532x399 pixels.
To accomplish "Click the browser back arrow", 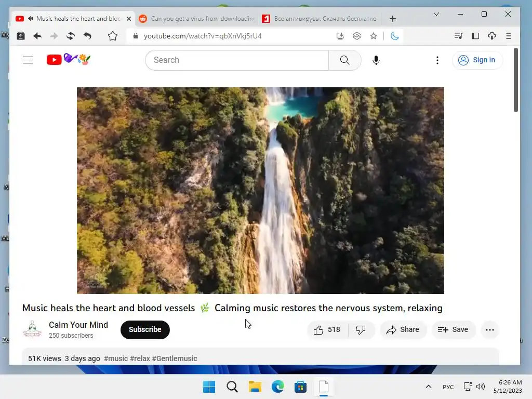I will [37, 36].
